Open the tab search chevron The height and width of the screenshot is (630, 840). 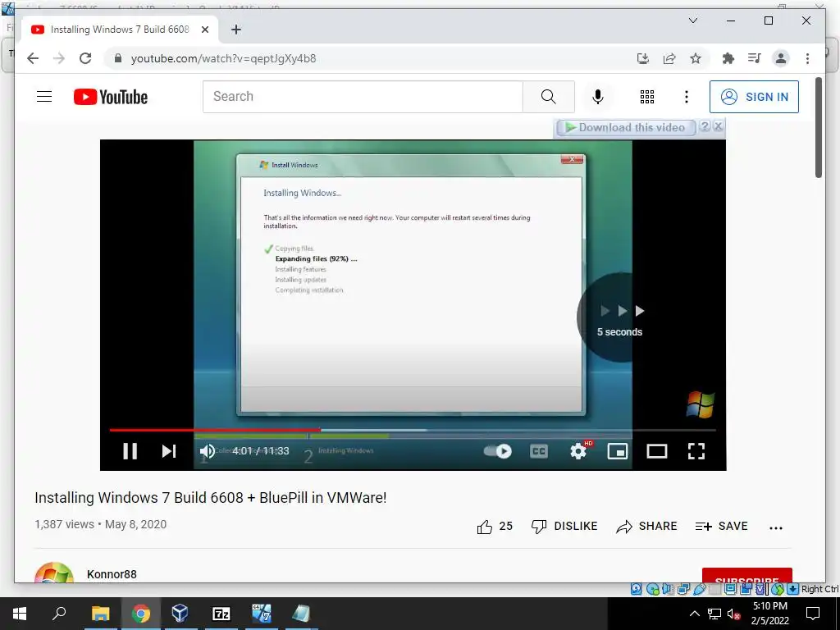click(692, 21)
